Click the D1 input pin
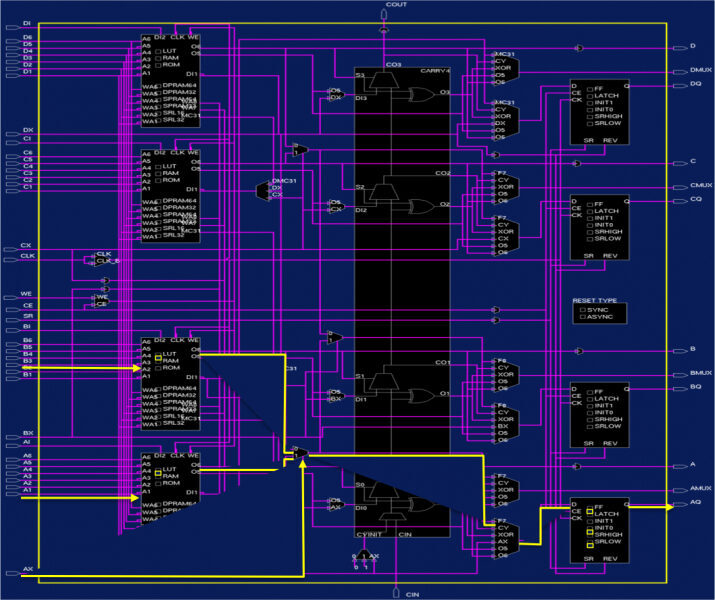Screen dimensions: 715x600 click(27, 72)
